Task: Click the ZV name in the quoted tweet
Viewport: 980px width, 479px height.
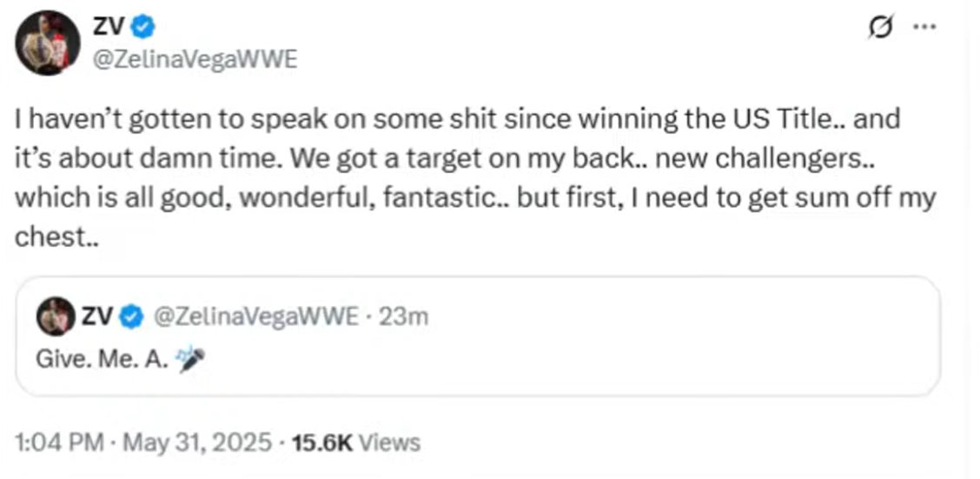Action: (x=97, y=317)
